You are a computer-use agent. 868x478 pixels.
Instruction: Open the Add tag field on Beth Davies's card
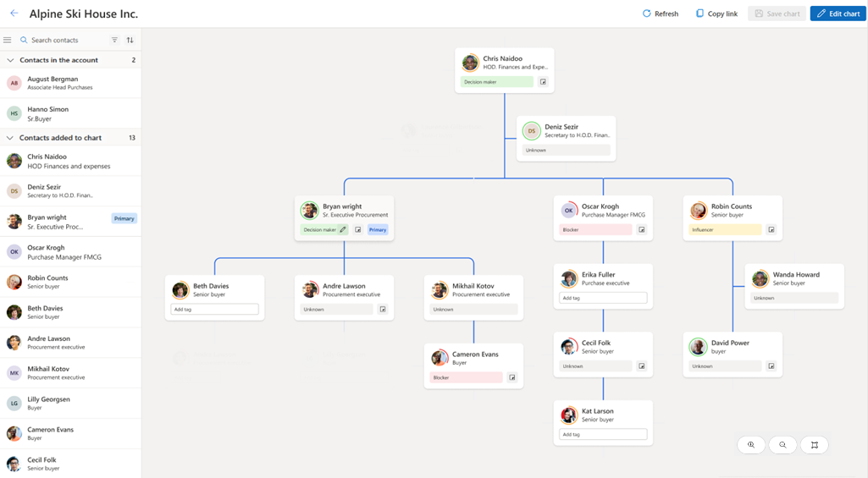click(215, 310)
